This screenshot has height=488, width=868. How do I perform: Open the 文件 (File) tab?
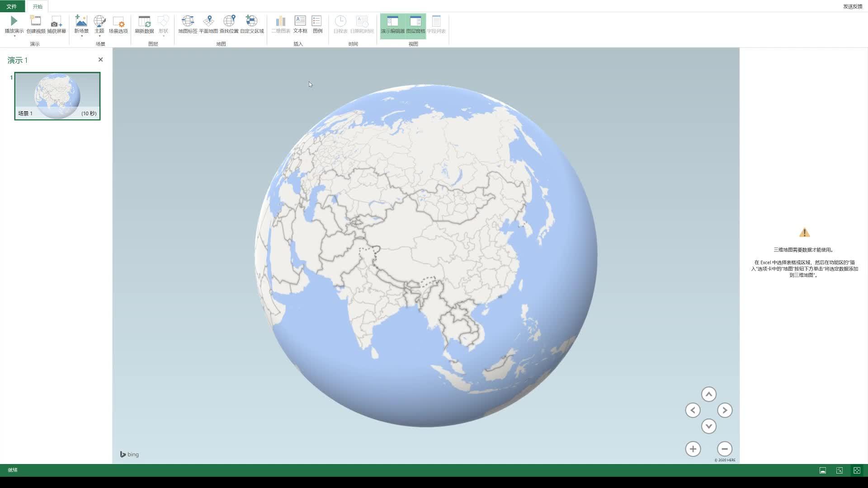click(12, 6)
